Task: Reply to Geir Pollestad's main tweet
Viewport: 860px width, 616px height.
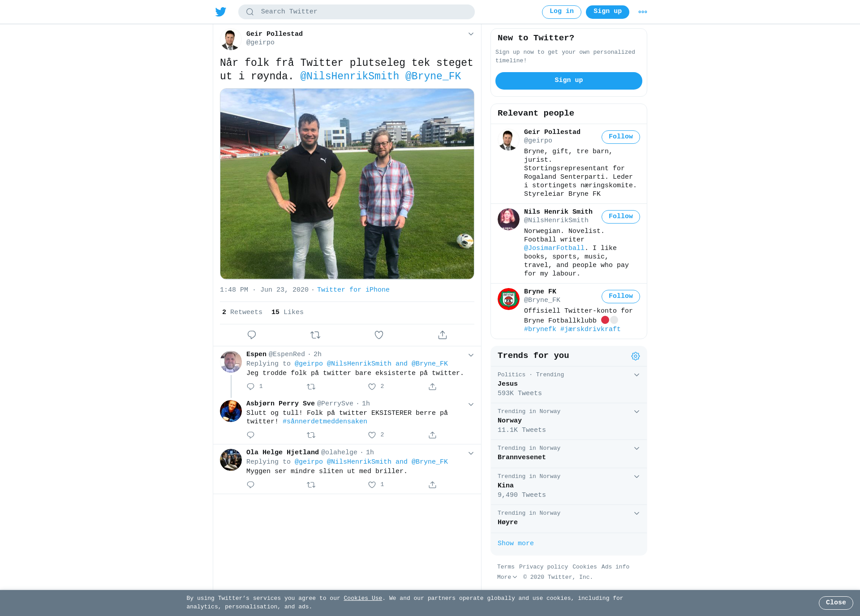Action: tap(252, 335)
